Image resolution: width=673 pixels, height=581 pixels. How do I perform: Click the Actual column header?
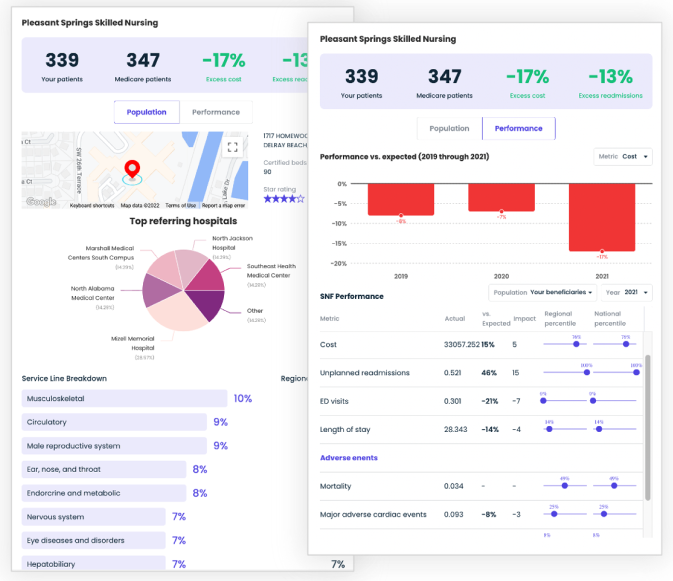tap(455, 318)
